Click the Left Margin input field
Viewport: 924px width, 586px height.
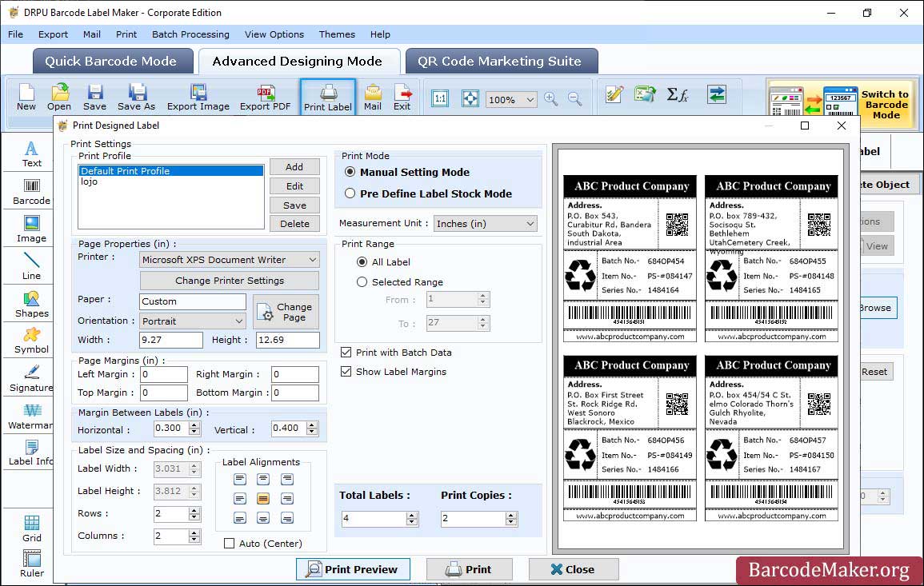point(164,375)
